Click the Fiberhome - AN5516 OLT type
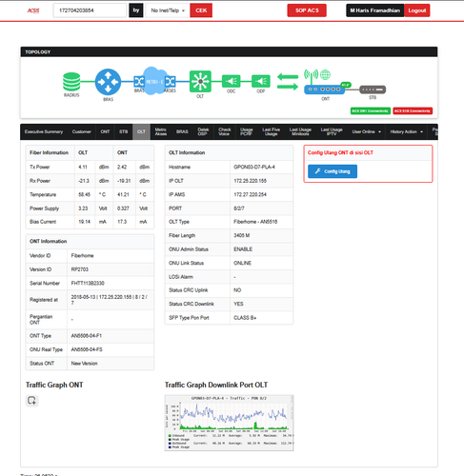464x476 pixels. point(255,222)
